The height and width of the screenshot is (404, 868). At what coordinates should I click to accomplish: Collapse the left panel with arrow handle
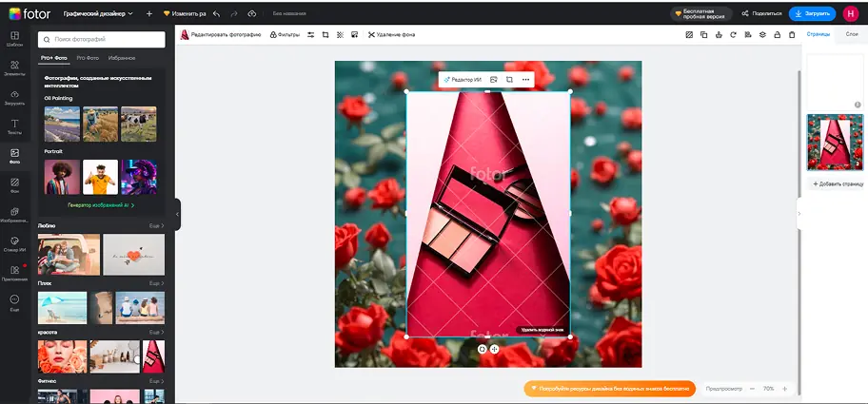click(177, 214)
